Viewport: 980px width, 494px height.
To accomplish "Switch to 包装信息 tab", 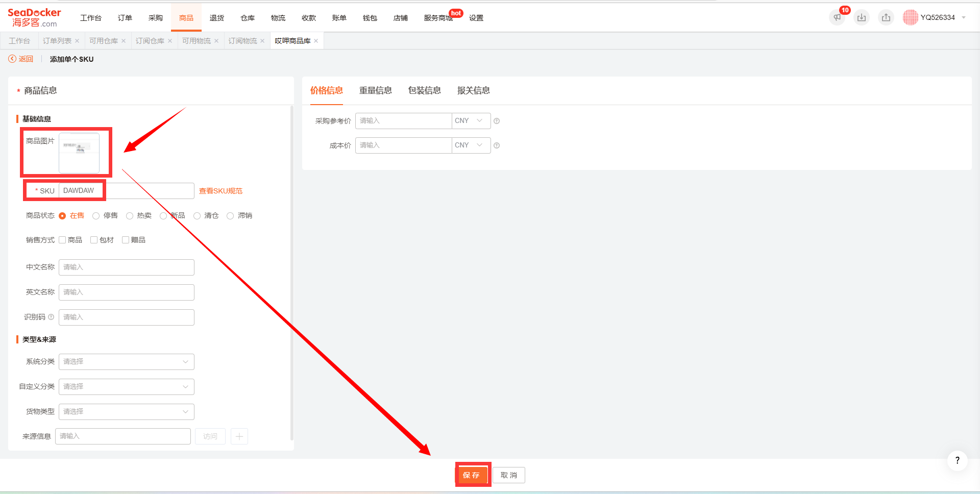I will (425, 90).
